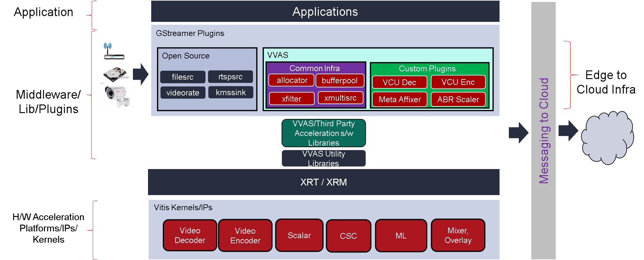Click the GStreamer Plugins heading
This screenshot has height=260, width=644.
pos(190,33)
